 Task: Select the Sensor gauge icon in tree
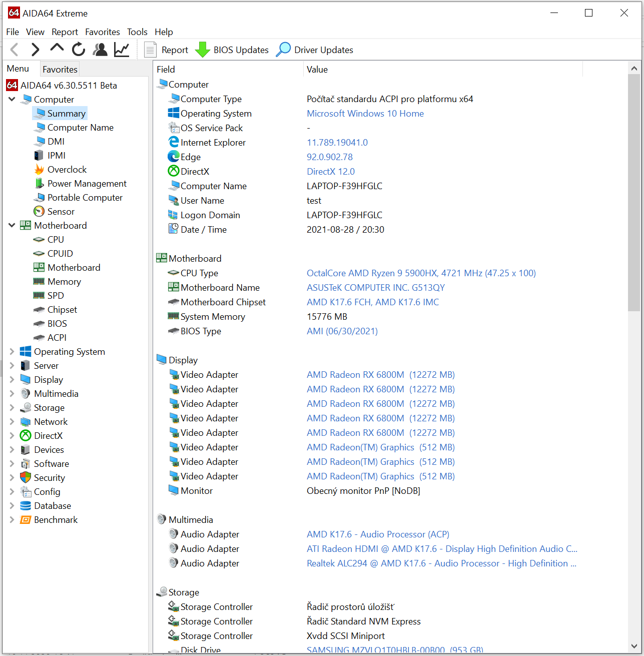point(39,212)
